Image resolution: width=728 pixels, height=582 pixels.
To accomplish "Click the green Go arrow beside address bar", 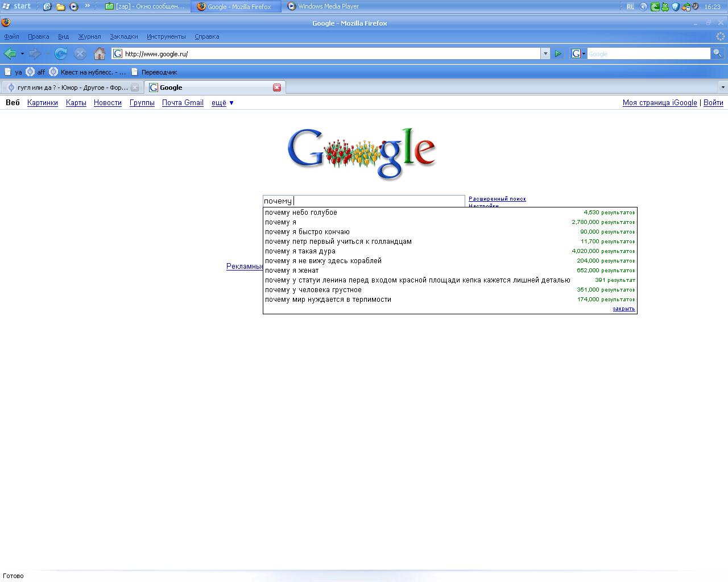I will click(559, 53).
